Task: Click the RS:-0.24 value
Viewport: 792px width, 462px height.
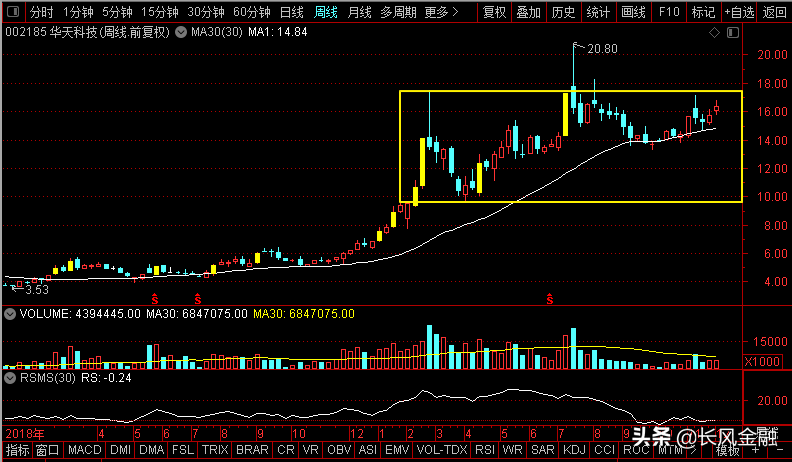Action: 107,378
